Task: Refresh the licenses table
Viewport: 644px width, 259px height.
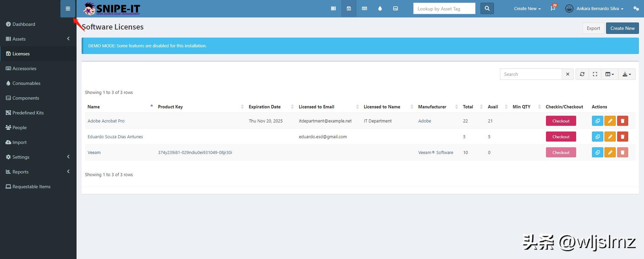Action: coord(582,74)
